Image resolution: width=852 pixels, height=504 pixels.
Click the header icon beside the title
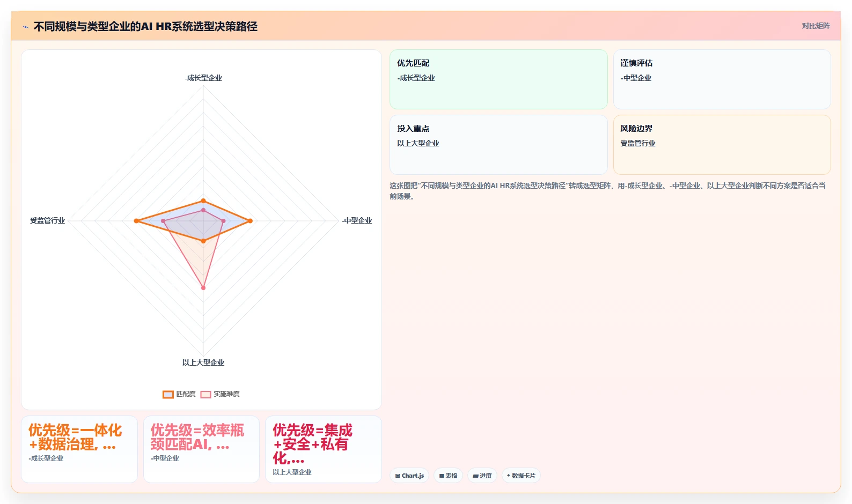25,27
